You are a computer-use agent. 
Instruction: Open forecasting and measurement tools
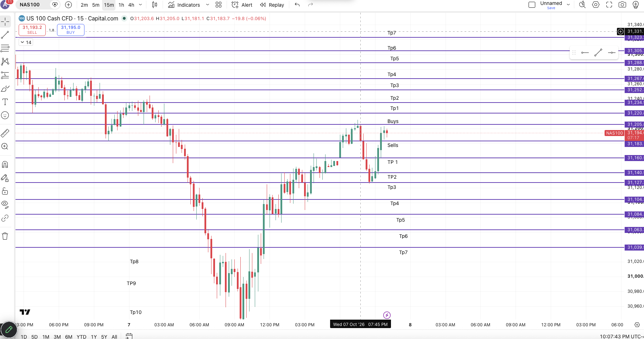click(x=5, y=75)
